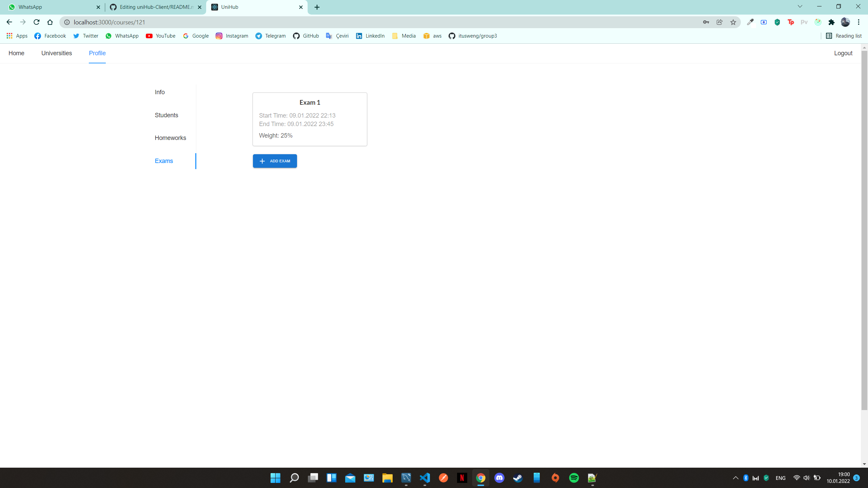Open the GitHub bookmark

(x=305, y=36)
